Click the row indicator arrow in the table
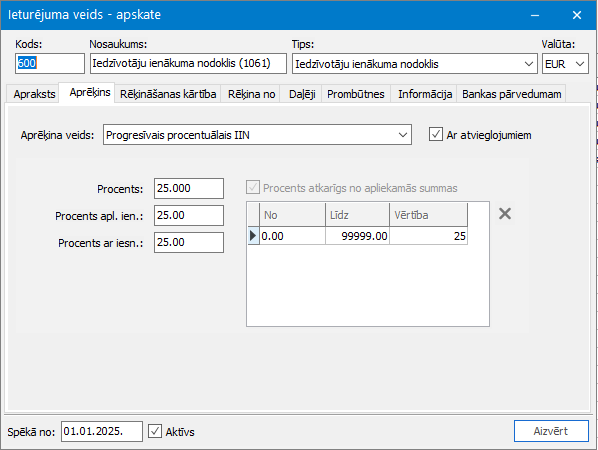598x450 pixels. (253, 236)
